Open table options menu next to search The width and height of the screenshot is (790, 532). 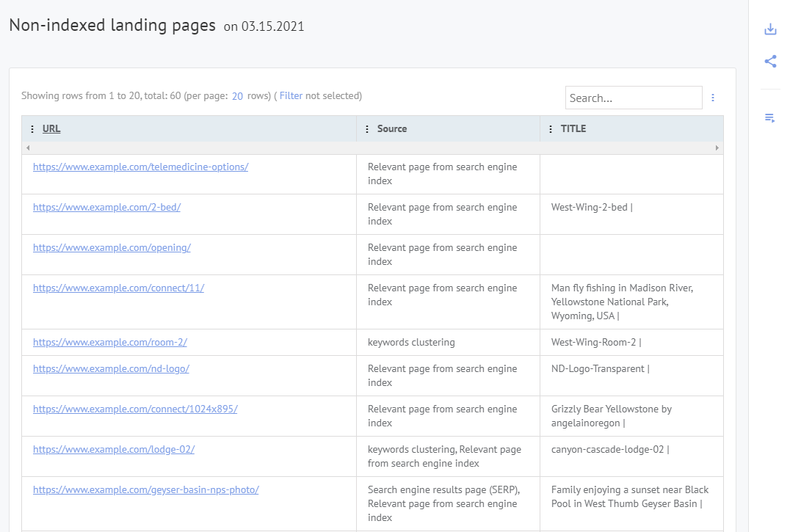pyautogui.click(x=712, y=98)
